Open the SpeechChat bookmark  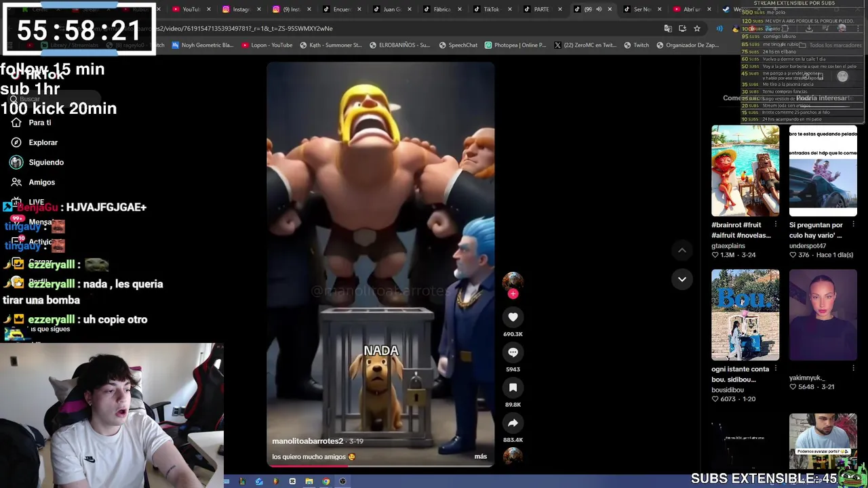click(x=458, y=45)
